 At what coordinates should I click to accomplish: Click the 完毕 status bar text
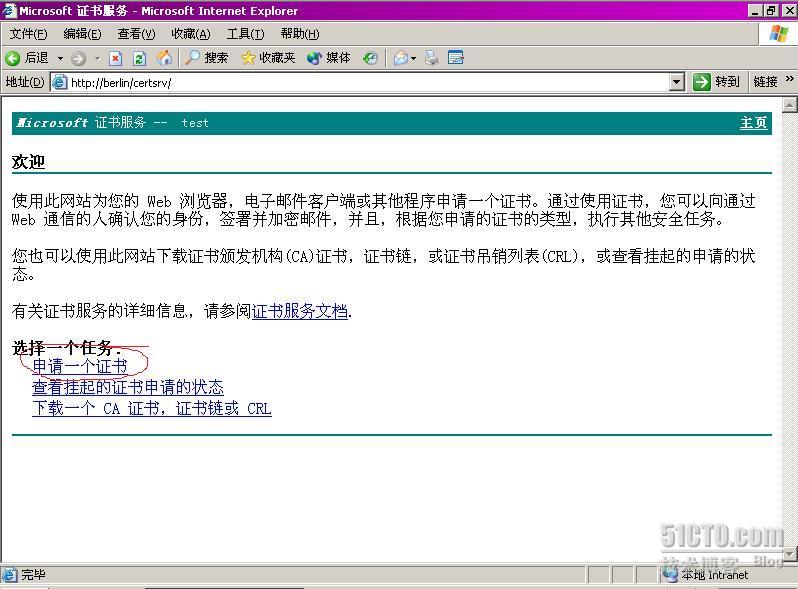tap(33, 575)
